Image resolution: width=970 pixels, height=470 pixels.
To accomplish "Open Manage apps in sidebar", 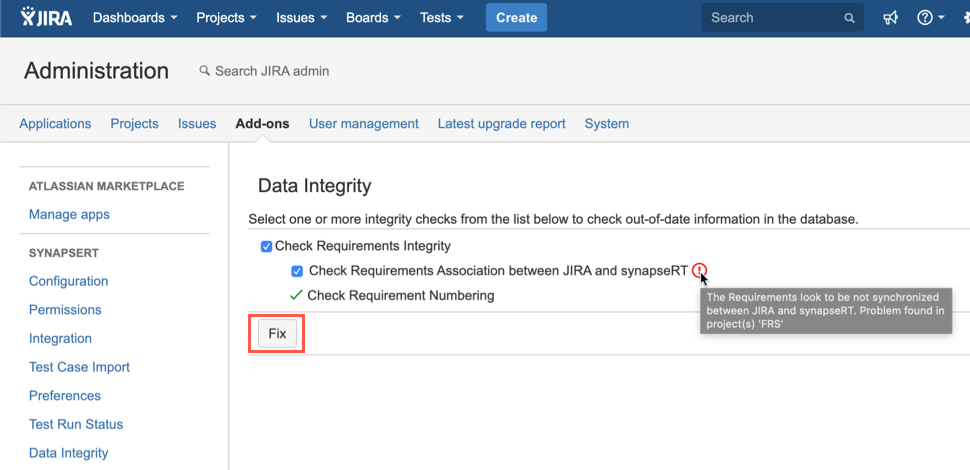I will [69, 214].
